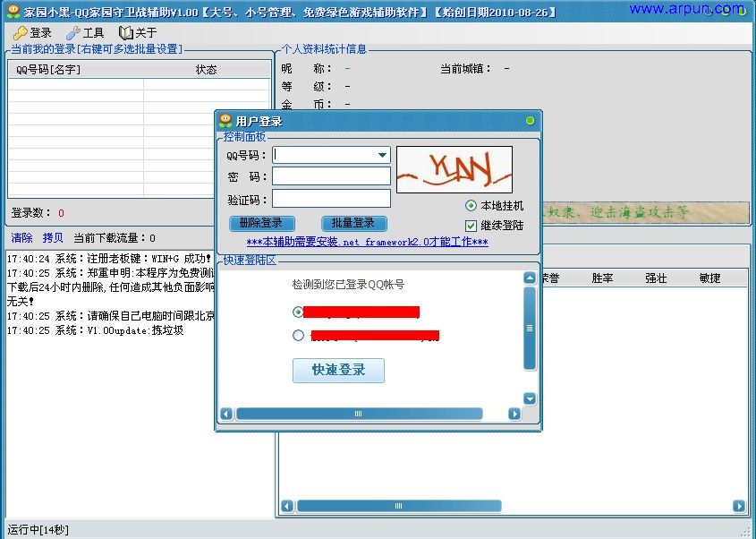
Task: Click the 当前城镇 label
Action: (466, 69)
